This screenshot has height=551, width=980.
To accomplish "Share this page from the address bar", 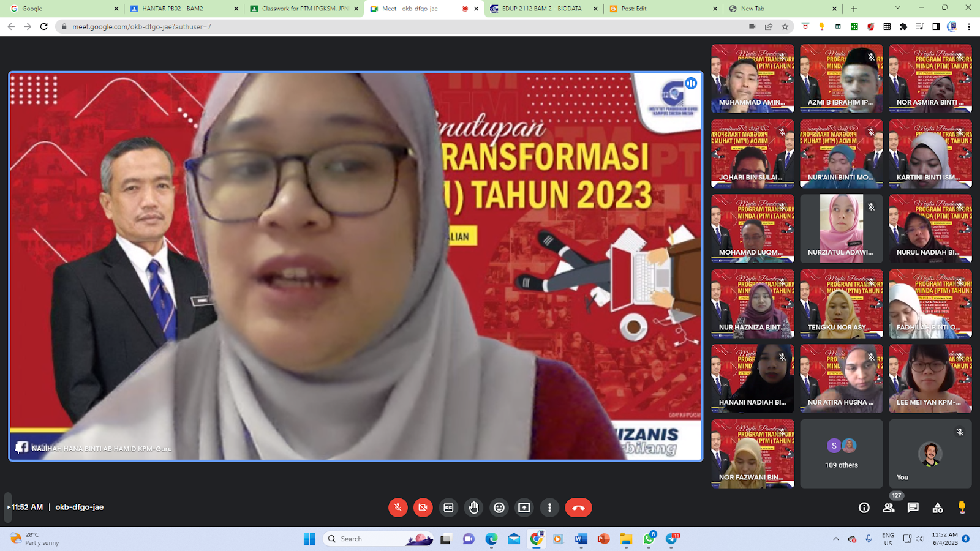I will pyautogui.click(x=769, y=26).
